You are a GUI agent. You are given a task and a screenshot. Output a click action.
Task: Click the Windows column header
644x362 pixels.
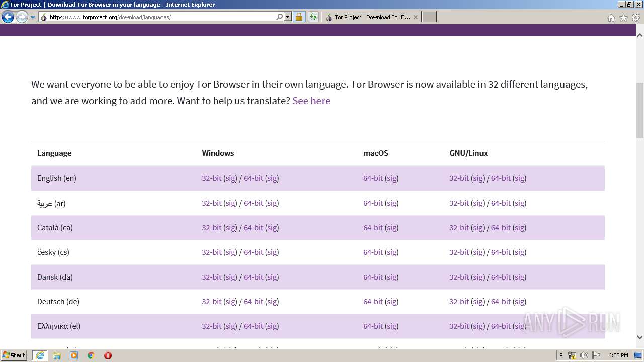click(218, 153)
